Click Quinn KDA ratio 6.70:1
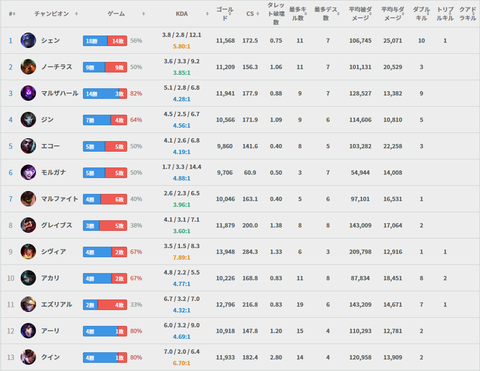Viewport: 480px width, 371px height. 182,363
